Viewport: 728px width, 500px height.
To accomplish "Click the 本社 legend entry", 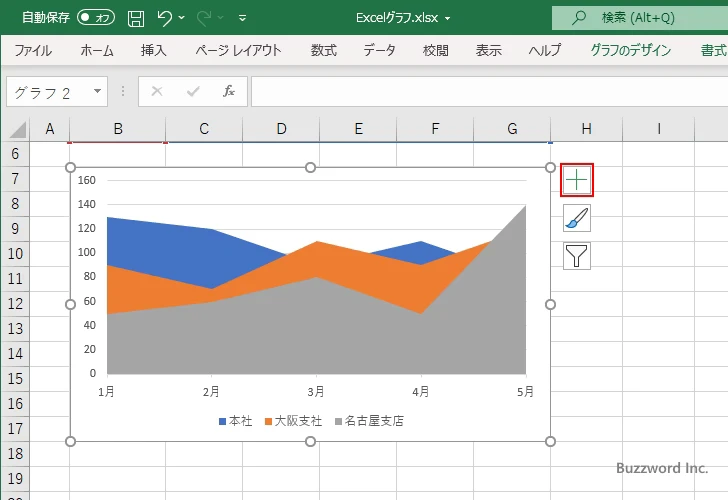I will point(235,421).
